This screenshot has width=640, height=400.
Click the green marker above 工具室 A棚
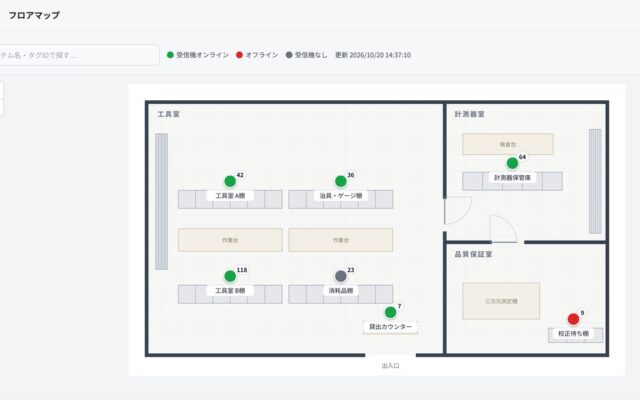(230, 181)
